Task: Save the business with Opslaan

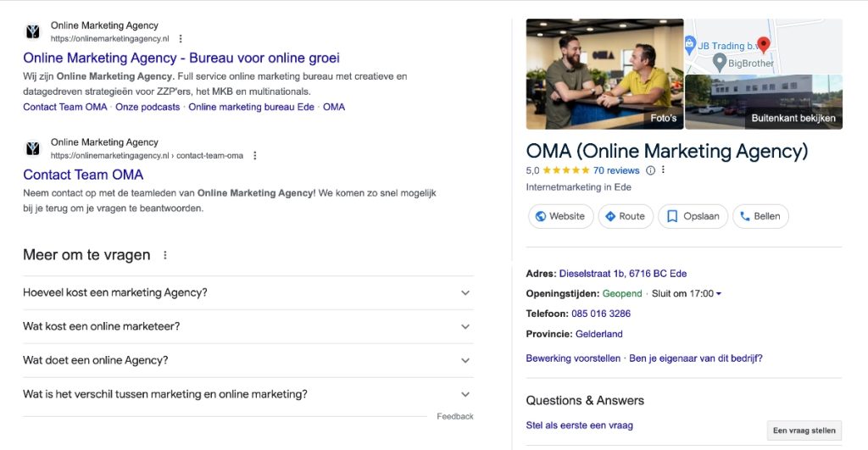Action: (x=693, y=216)
